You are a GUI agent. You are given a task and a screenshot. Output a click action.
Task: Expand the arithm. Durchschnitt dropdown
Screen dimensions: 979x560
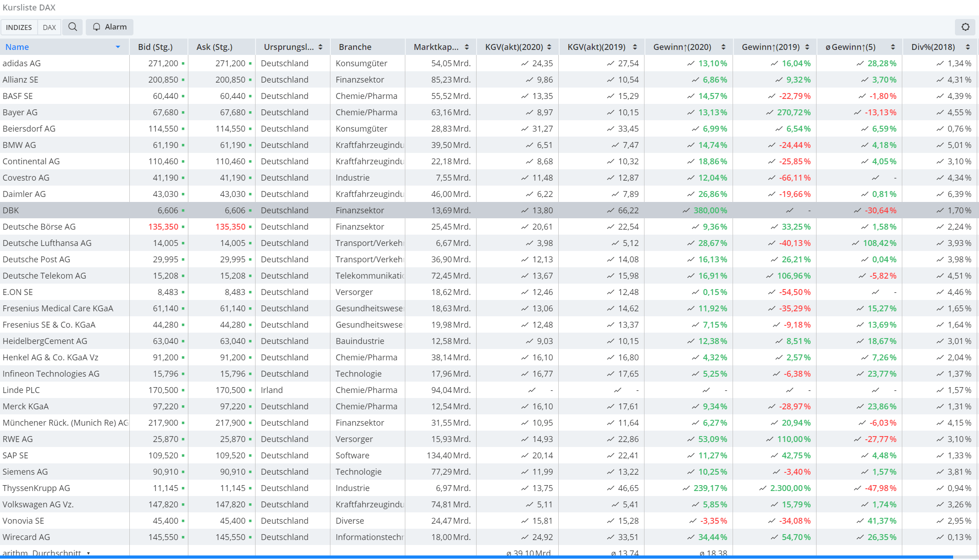(x=89, y=553)
